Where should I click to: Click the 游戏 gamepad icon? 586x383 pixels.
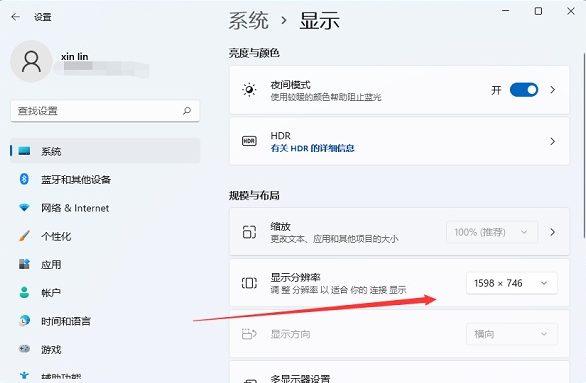[24, 349]
